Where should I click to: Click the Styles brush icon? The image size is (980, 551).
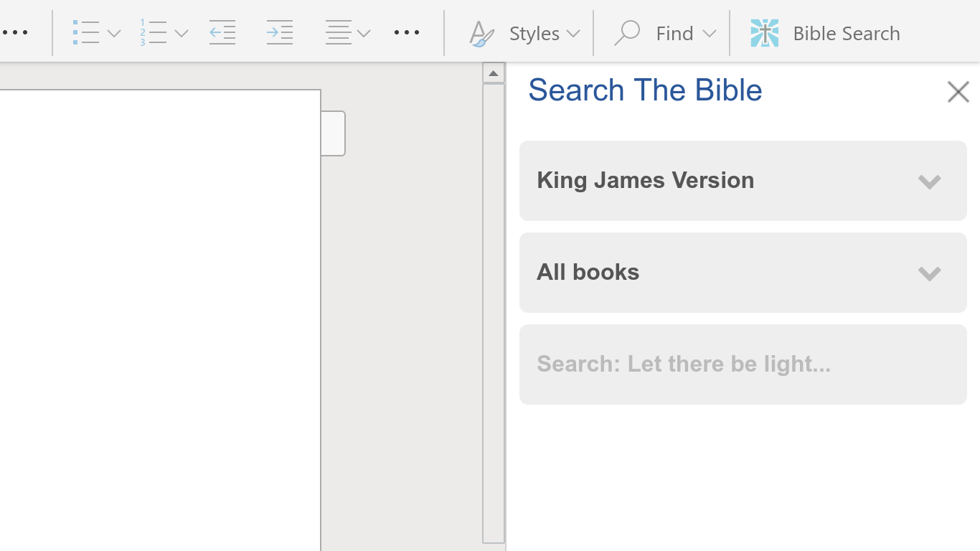pos(481,33)
